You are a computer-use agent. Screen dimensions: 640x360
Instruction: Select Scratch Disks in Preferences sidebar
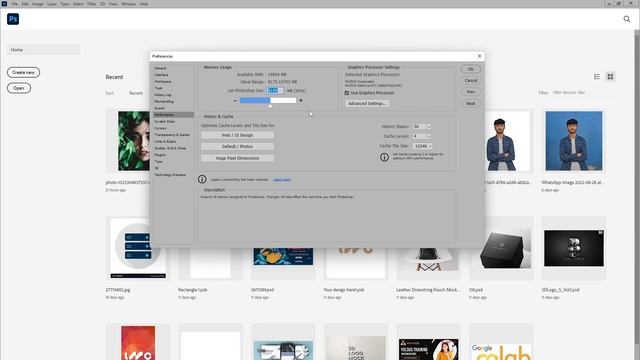pos(164,122)
